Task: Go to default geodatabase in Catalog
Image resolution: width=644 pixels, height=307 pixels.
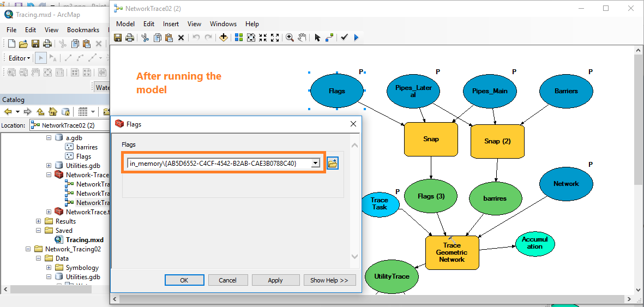Action: (65, 111)
